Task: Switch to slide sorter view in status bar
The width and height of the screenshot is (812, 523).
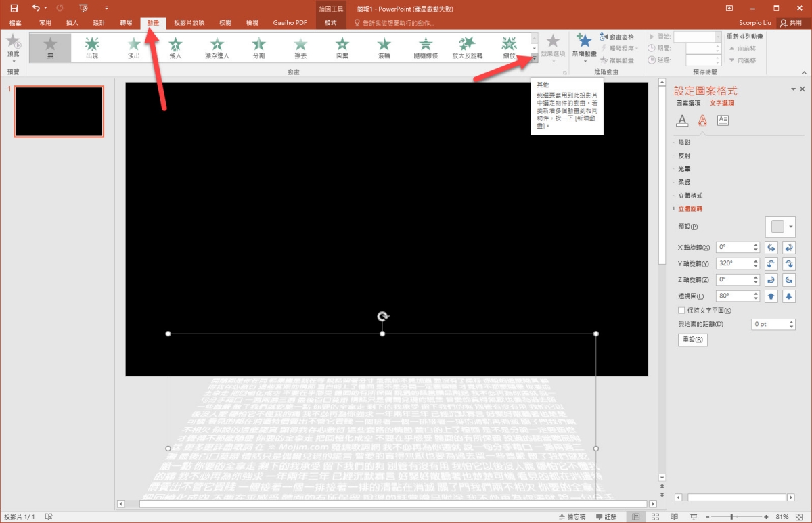Action: point(654,517)
